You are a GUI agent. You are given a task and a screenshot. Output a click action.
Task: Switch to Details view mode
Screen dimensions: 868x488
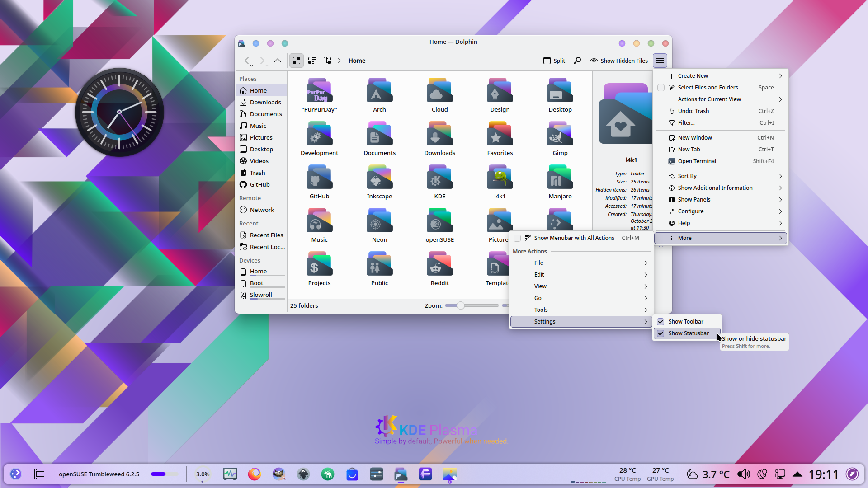pos(327,61)
